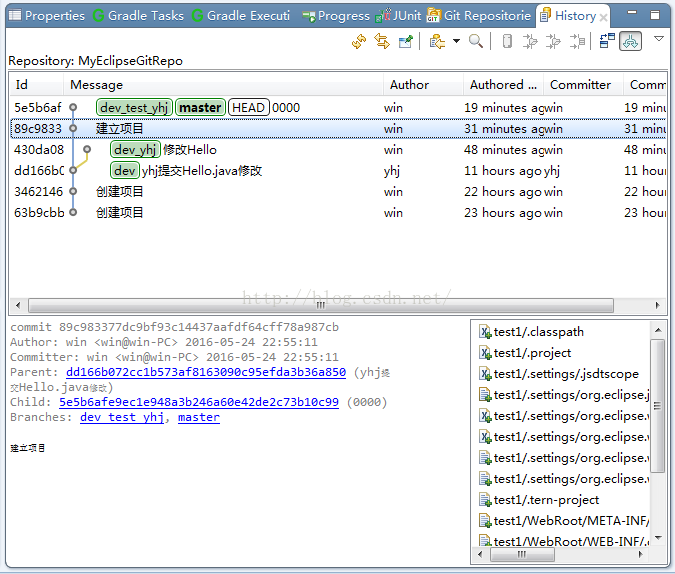Click the master branch label
Image resolution: width=675 pixels, height=574 pixels.
(x=200, y=108)
